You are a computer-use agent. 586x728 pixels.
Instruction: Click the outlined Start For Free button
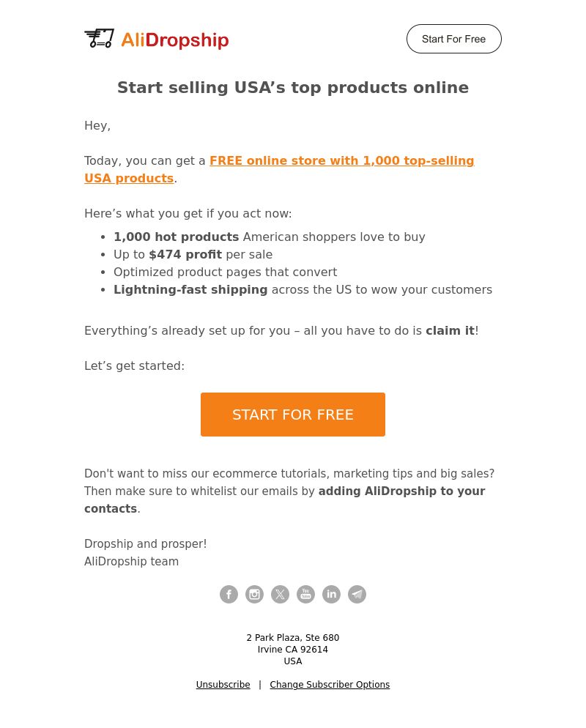coord(453,39)
